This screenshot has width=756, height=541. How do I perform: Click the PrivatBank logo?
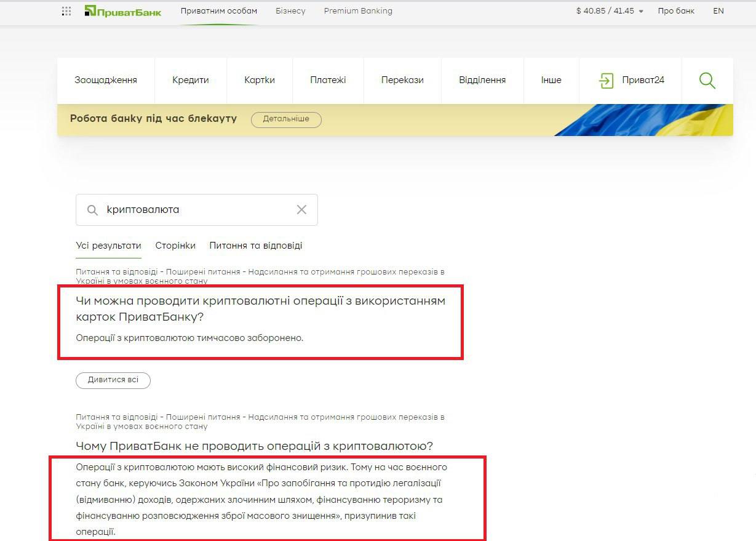(x=123, y=11)
